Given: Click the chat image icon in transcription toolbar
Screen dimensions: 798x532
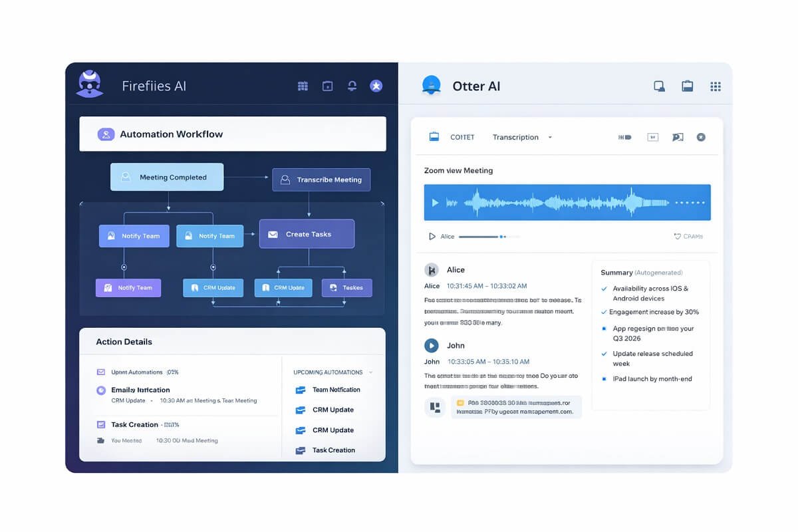Looking at the screenshot, I should (x=678, y=137).
